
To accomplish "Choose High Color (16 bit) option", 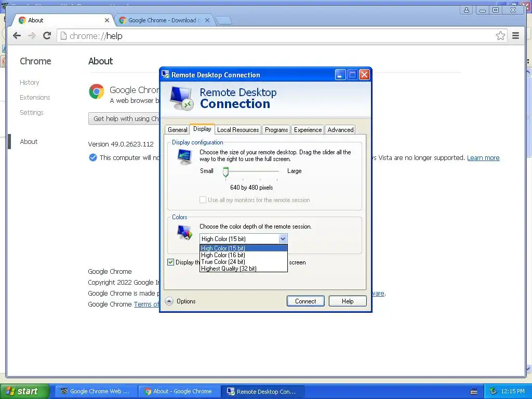I will tap(244, 255).
